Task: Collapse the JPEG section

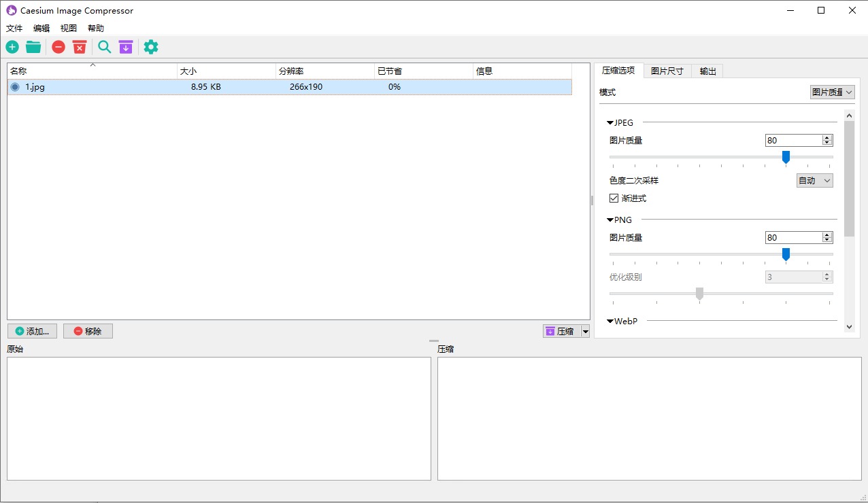Action: [x=610, y=123]
